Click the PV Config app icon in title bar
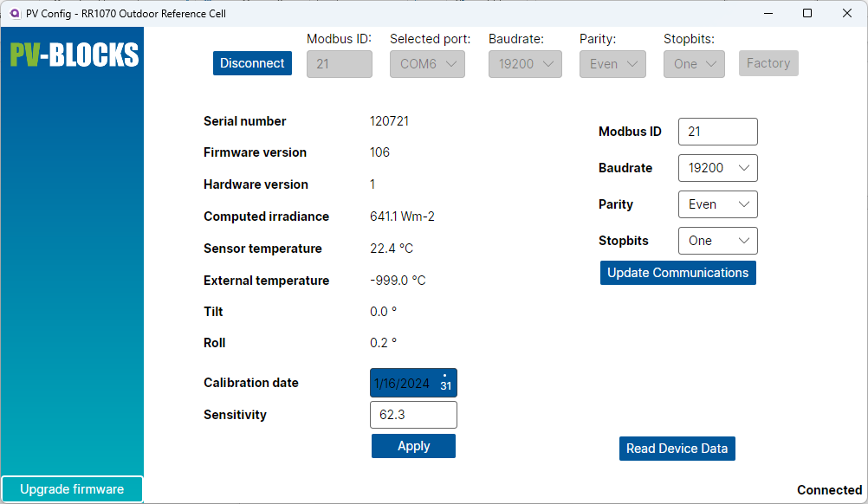 [15, 13]
